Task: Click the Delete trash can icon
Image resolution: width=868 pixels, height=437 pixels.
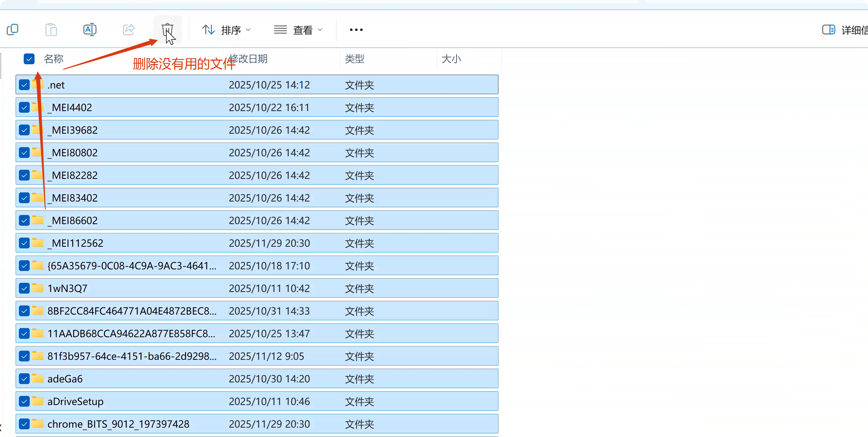Action: [x=167, y=30]
